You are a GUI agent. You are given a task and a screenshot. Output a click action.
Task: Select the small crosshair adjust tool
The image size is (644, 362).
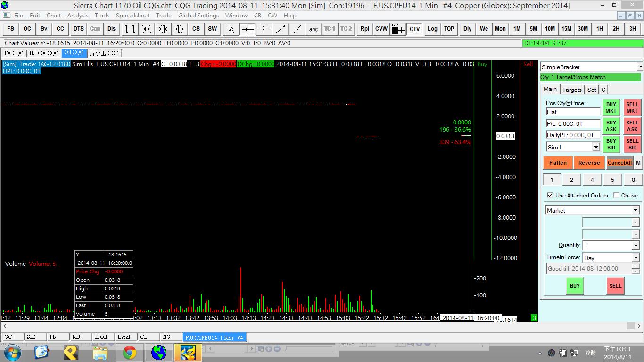[264, 29]
